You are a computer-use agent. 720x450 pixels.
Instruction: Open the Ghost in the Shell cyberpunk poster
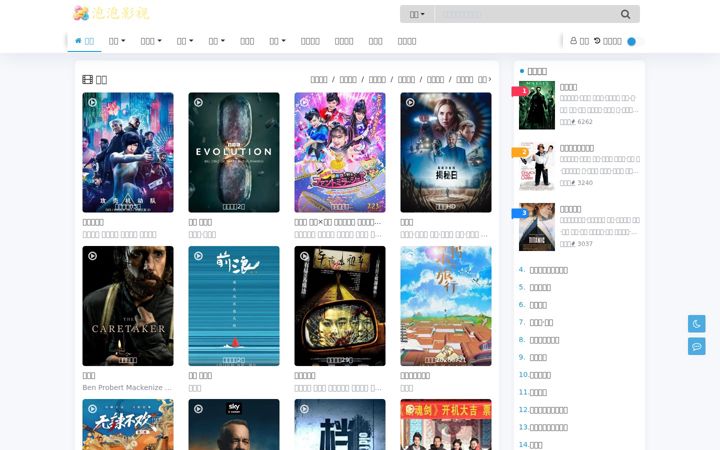pos(128,152)
